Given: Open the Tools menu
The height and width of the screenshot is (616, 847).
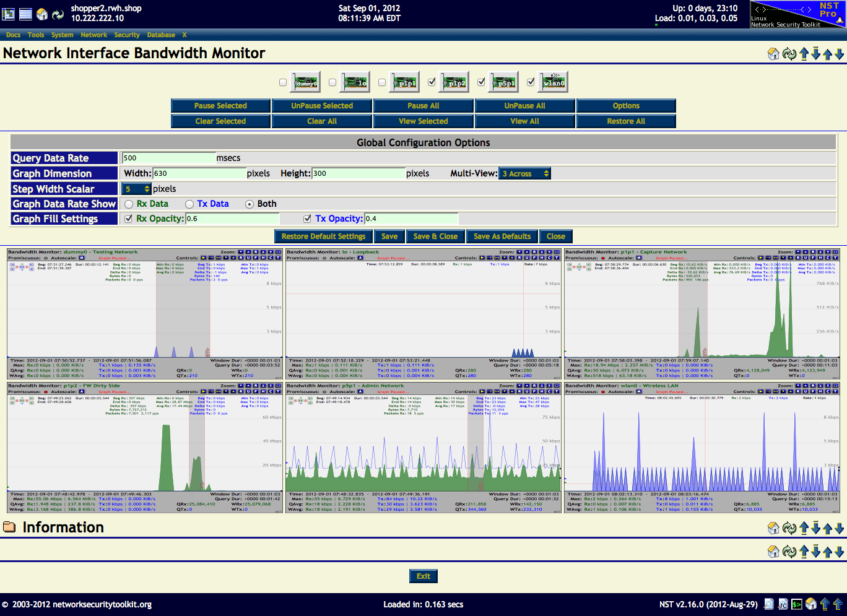Looking at the screenshot, I should coord(36,35).
